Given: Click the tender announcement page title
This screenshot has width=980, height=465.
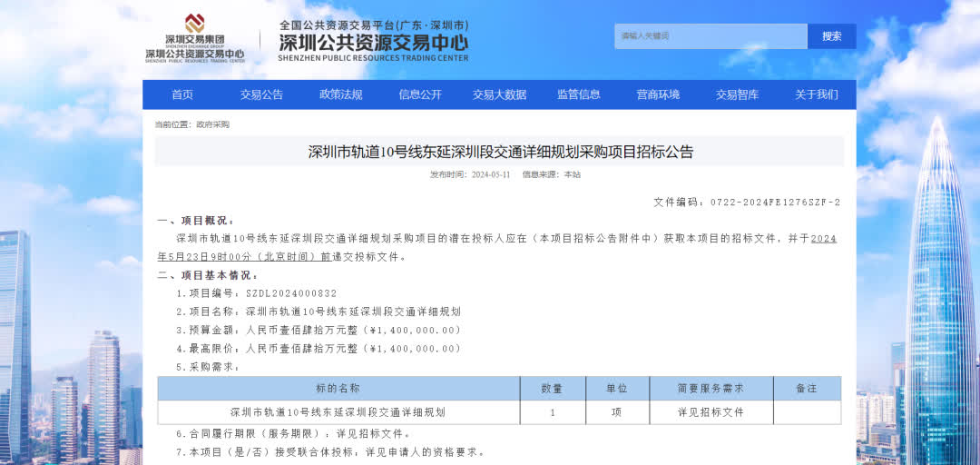Looking at the screenshot, I should tap(500, 152).
